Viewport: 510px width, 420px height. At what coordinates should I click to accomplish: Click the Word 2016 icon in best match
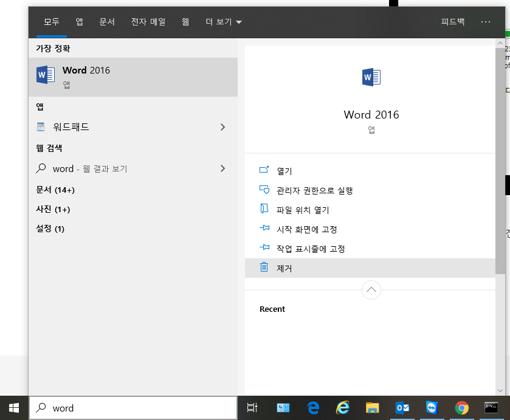46,75
